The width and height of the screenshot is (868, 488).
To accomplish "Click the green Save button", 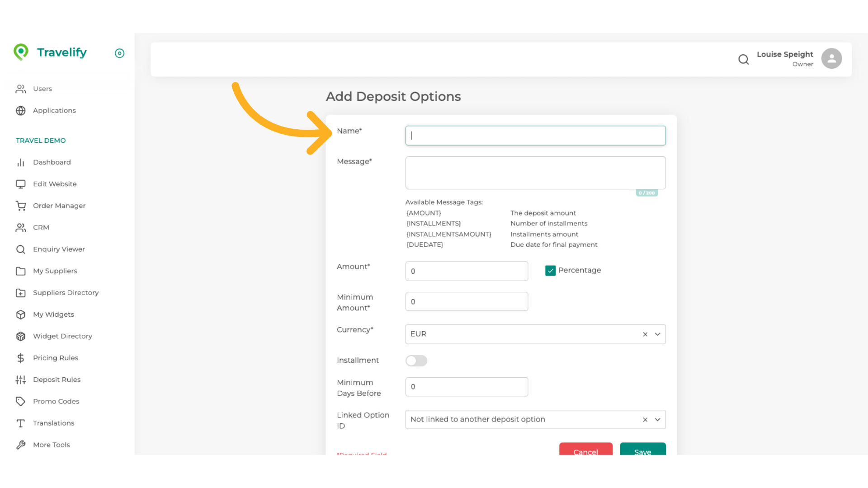I will 642,450.
